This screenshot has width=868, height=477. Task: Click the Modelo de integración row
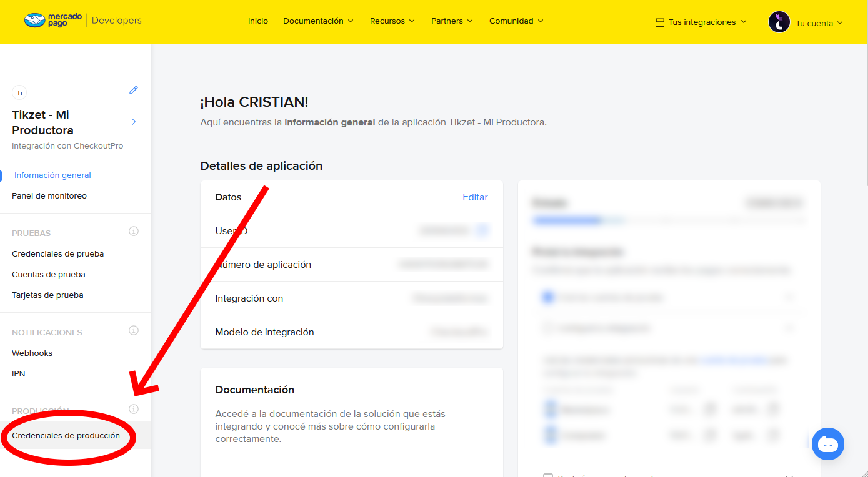coord(352,332)
